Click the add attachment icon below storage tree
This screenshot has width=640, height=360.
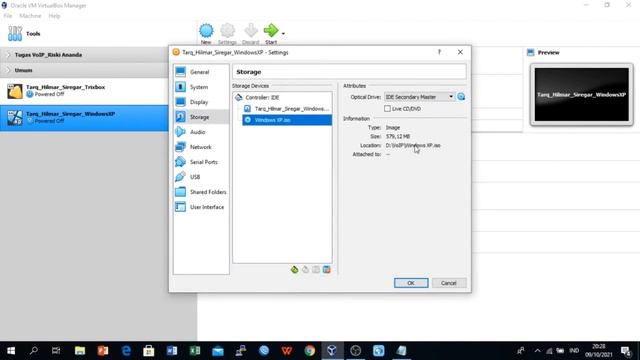[x=316, y=269]
